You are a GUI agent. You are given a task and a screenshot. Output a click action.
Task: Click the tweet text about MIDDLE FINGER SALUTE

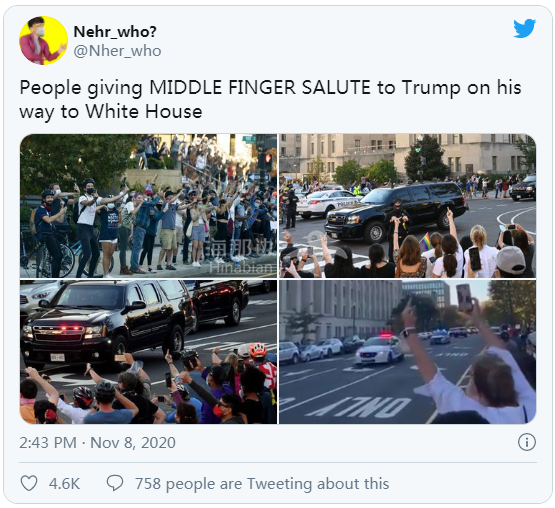(x=270, y=99)
